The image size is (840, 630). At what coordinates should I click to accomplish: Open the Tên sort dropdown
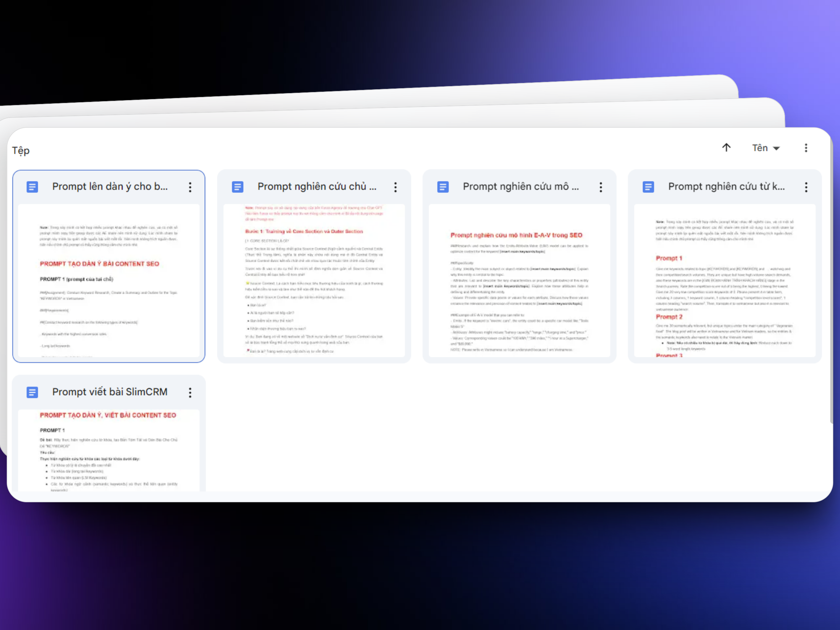(766, 148)
